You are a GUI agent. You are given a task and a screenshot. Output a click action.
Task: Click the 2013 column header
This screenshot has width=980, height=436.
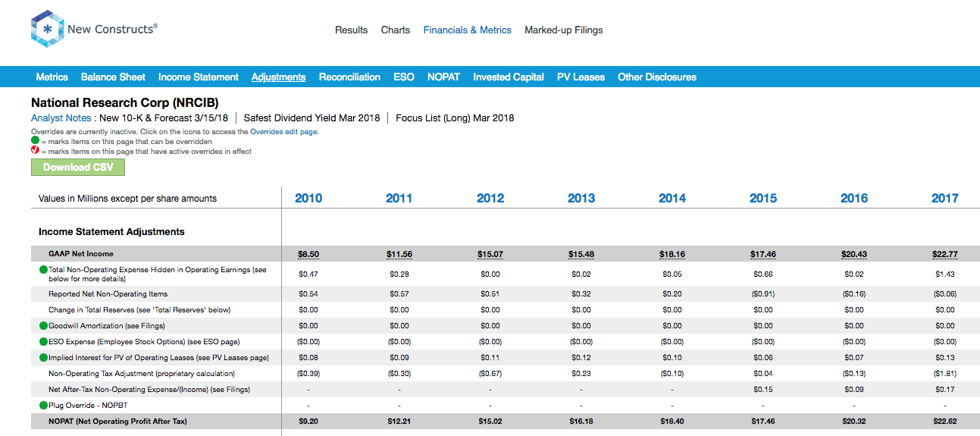pyautogui.click(x=581, y=198)
